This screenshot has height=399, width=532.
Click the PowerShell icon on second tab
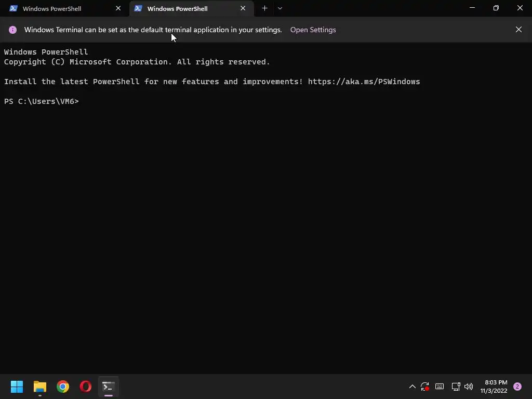click(x=138, y=8)
